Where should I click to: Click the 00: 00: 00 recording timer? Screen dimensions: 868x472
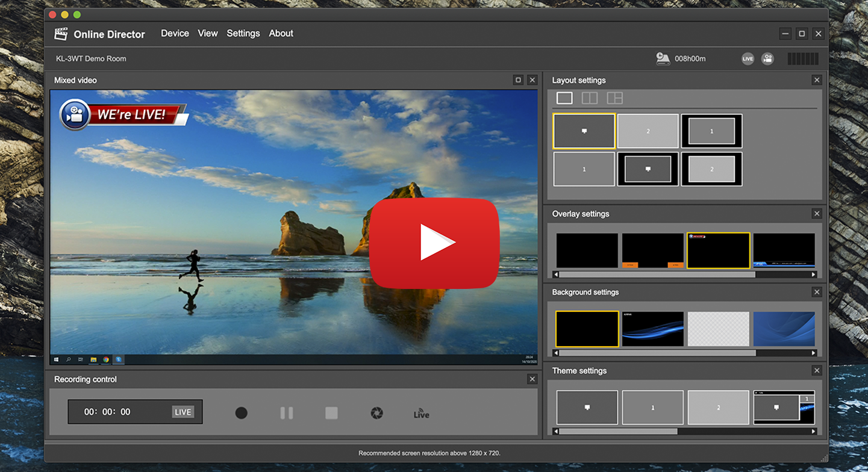point(107,412)
